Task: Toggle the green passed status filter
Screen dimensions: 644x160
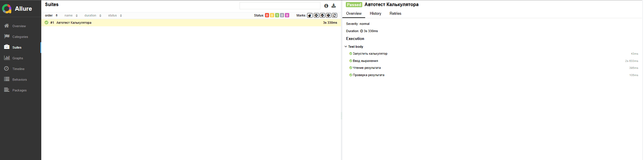Action: click(x=277, y=15)
